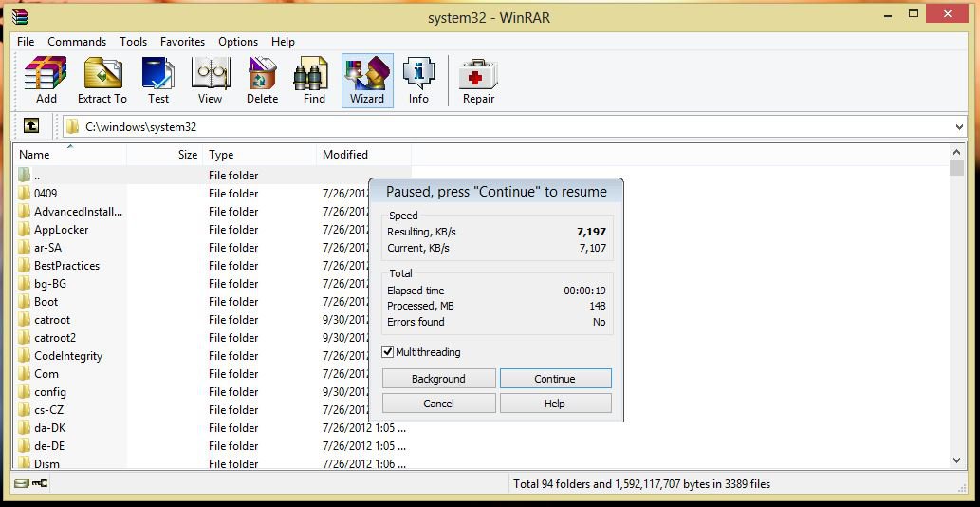The image size is (980, 507).
Task: Open the Favorites menu
Action: (182, 42)
